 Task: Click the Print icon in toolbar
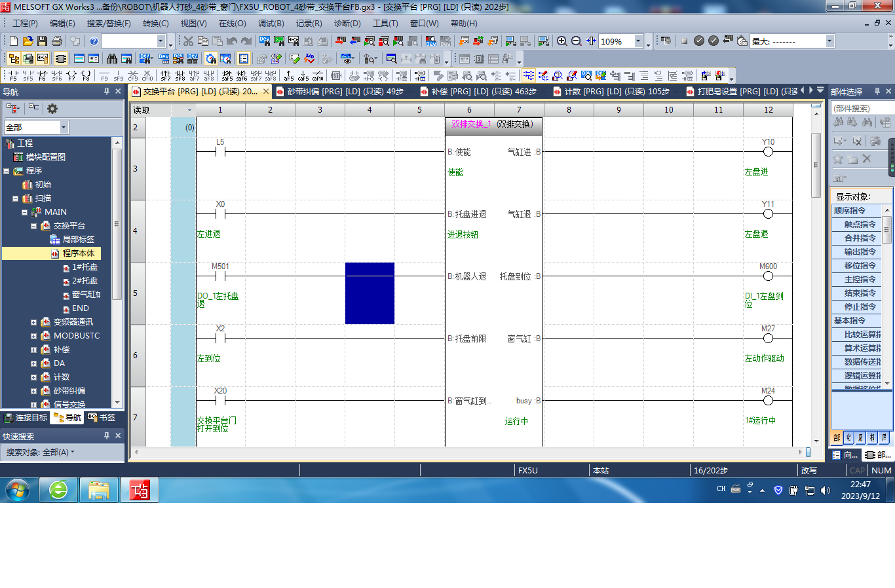pos(57,41)
